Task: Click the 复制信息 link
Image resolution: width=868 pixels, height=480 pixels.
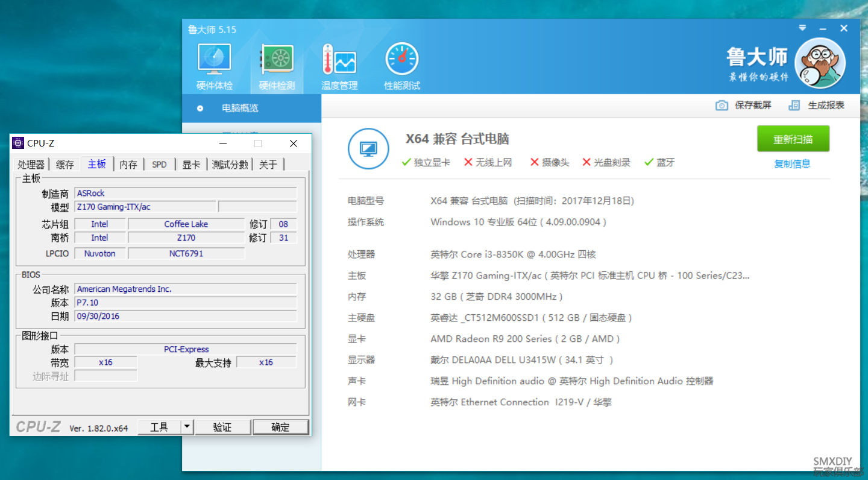Action: (x=792, y=163)
